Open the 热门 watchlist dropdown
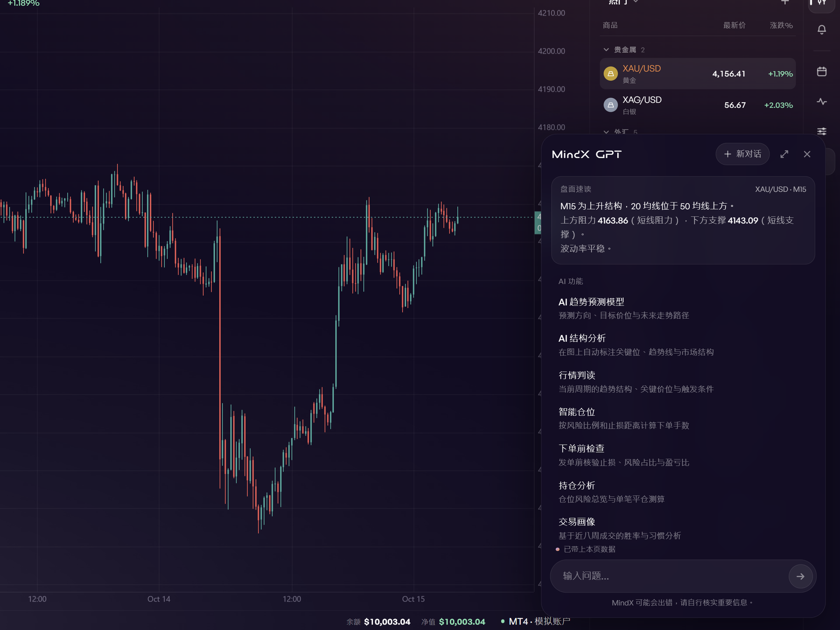 (623, 2)
